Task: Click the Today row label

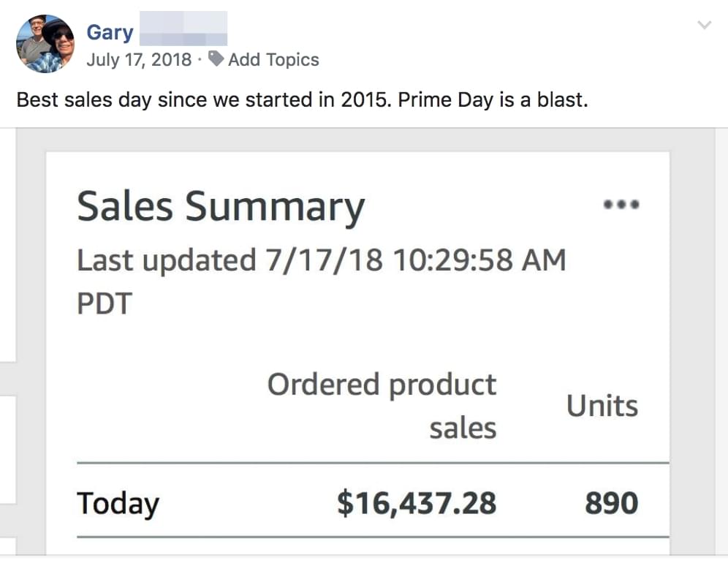Action: pyautogui.click(x=118, y=503)
